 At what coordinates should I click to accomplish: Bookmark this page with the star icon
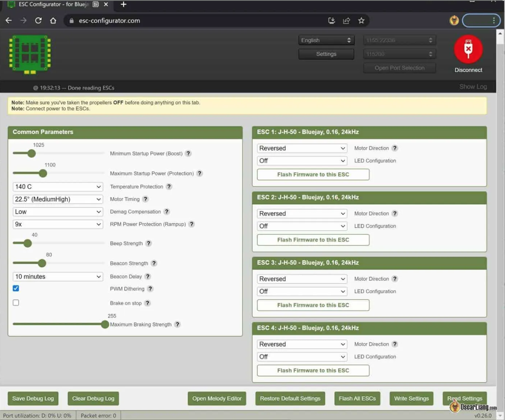(x=361, y=20)
